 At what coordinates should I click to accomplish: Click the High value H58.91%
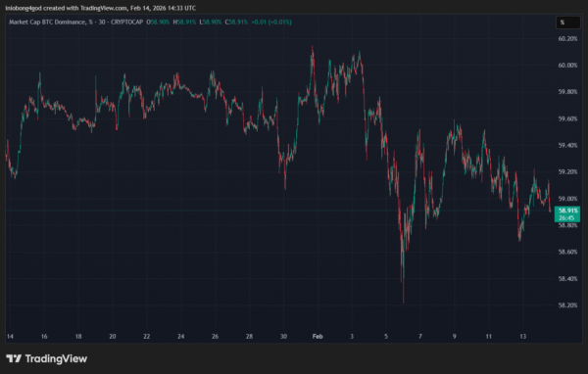[184, 23]
